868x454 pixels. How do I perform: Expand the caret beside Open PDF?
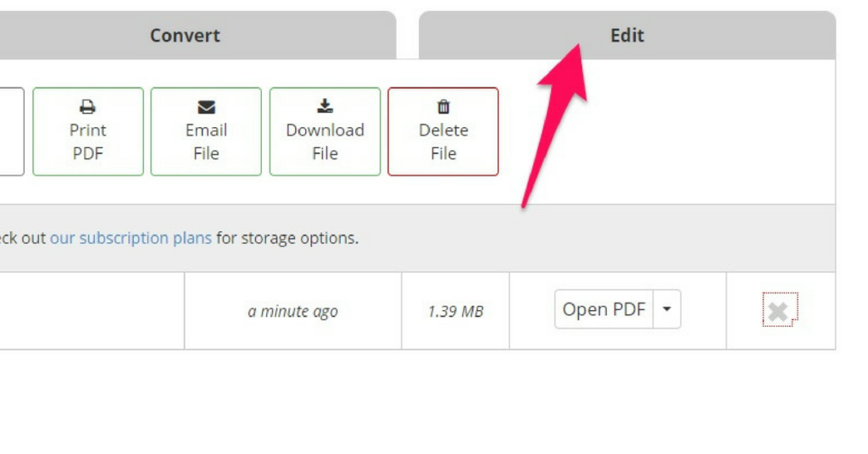(x=667, y=309)
